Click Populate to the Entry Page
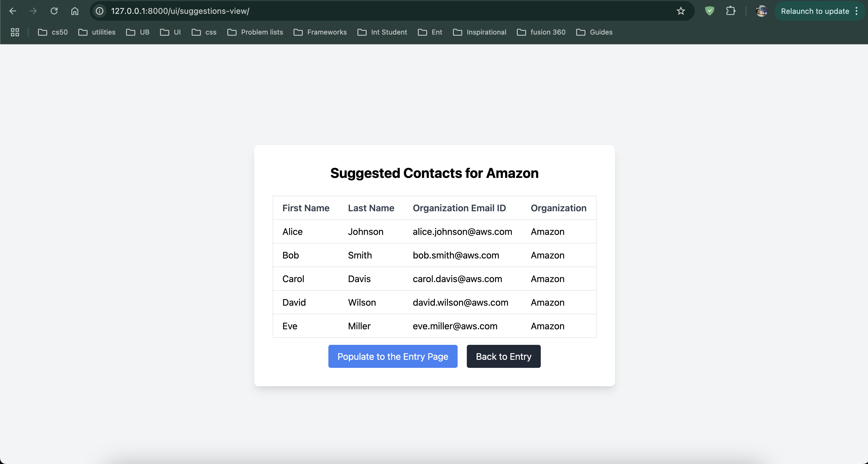The width and height of the screenshot is (868, 464). click(393, 356)
